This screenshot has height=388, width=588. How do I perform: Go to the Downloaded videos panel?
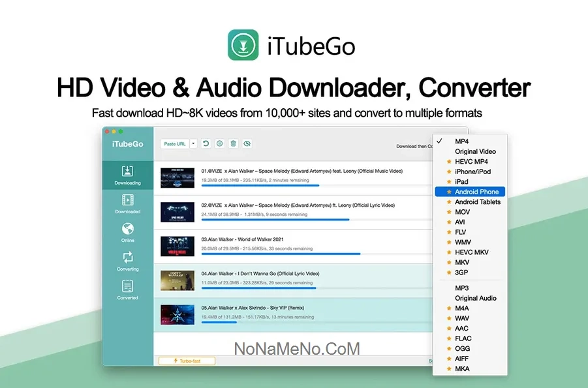click(x=127, y=203)
